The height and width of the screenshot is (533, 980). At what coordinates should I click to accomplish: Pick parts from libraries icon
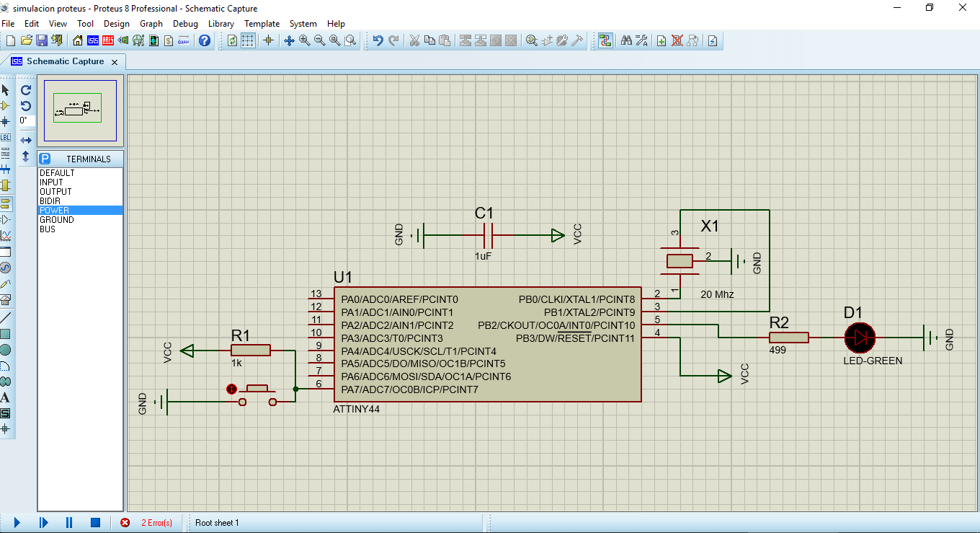pyautogui.click(x=531, y=40)
